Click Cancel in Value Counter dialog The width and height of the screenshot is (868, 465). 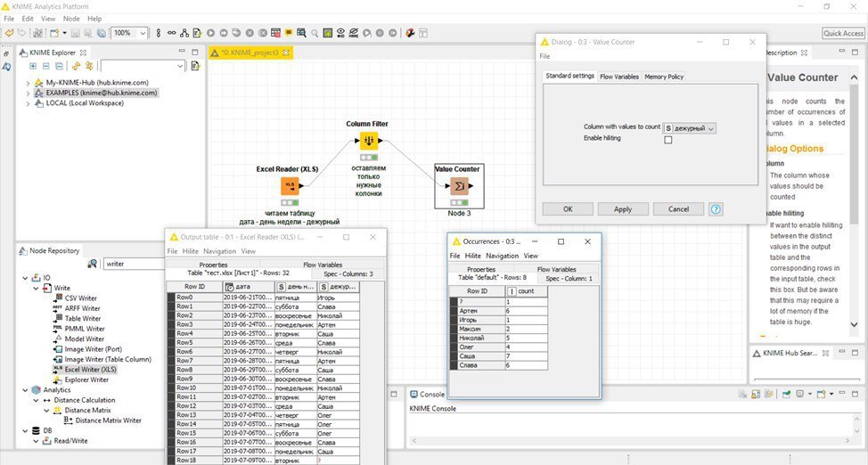pyautogui.click(x=678, y=209)
